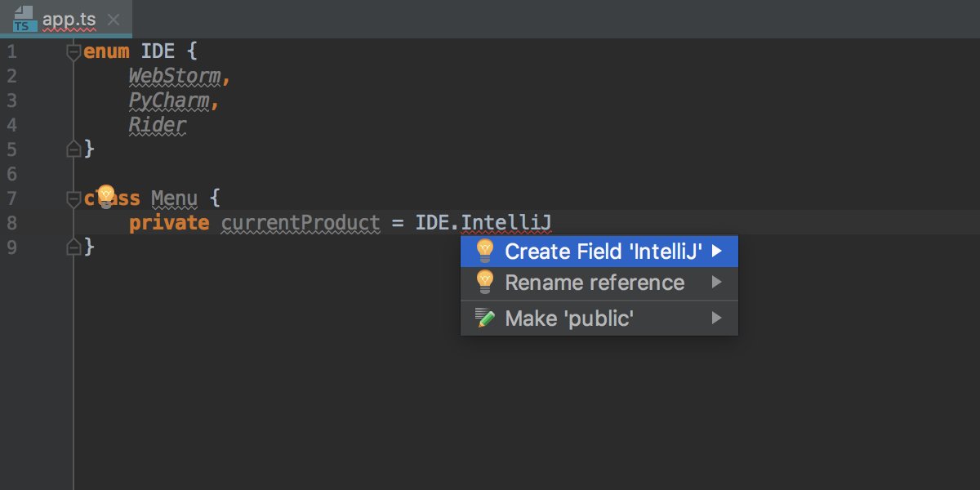The width and height of the screenshot is (980, 490).
Task: Close the app.ts tab
Action: (114, 20)
